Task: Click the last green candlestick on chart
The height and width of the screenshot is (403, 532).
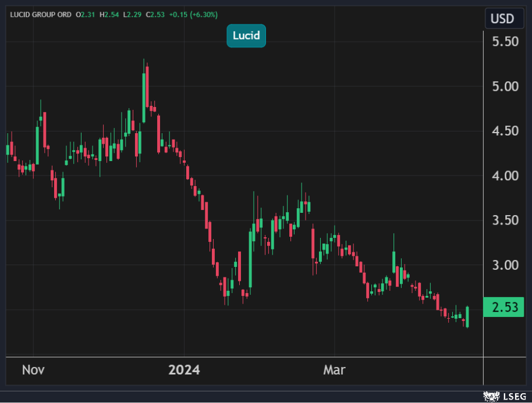Action: tap(467, 316)
